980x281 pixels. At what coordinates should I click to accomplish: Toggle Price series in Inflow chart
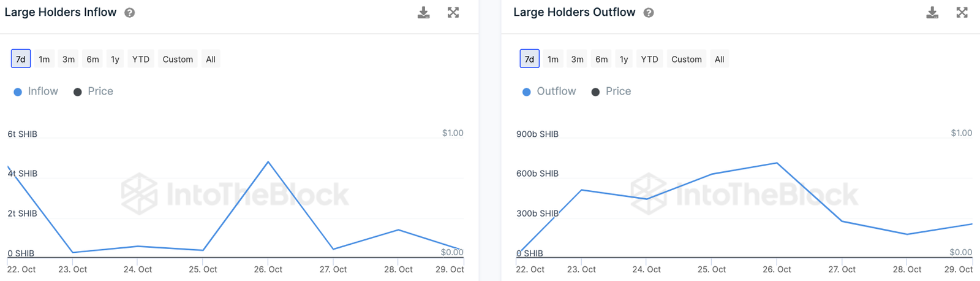click(x=94, y=91)
